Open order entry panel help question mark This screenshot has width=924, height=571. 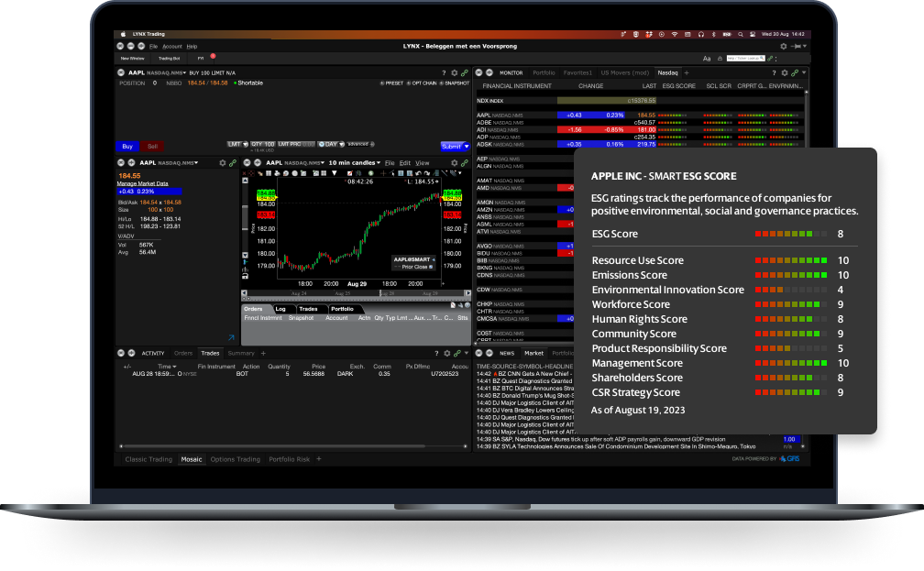tap(444, 73)
